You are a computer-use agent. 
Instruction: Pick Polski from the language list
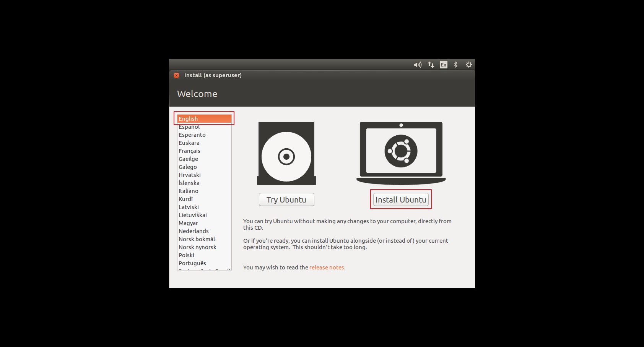tap(186, 255)
